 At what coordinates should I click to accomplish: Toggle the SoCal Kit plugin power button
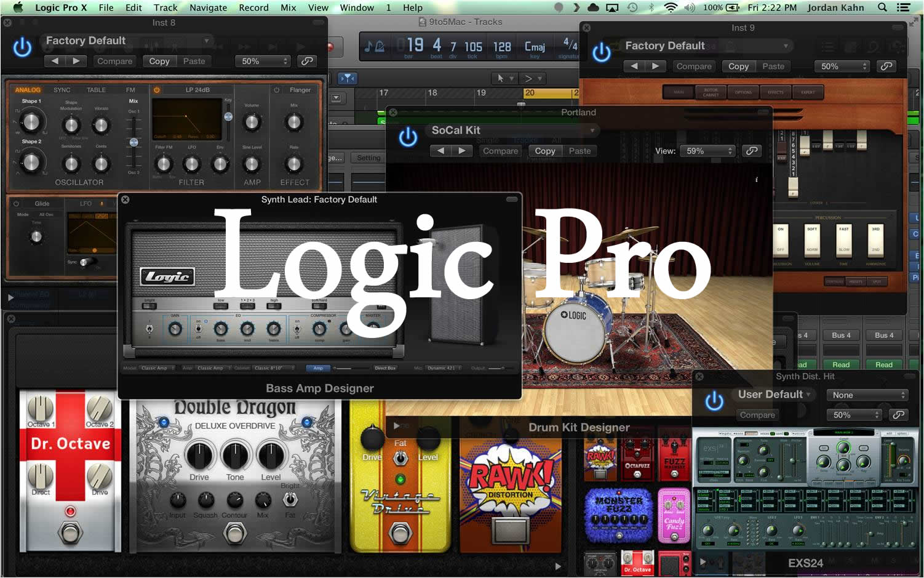pyautogui.click(x=408, y=137)
